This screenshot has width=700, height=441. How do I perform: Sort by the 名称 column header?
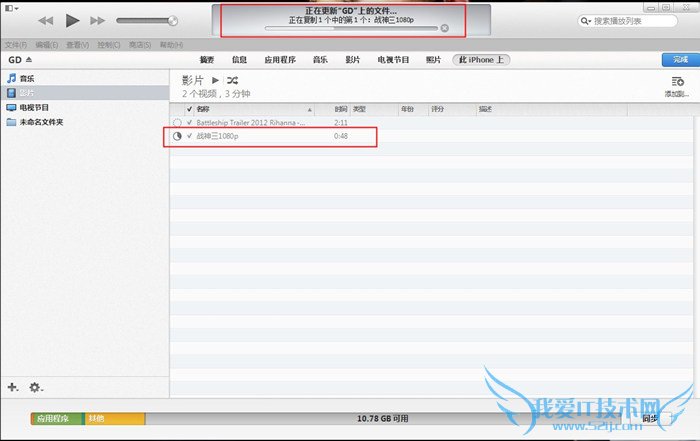254,109
